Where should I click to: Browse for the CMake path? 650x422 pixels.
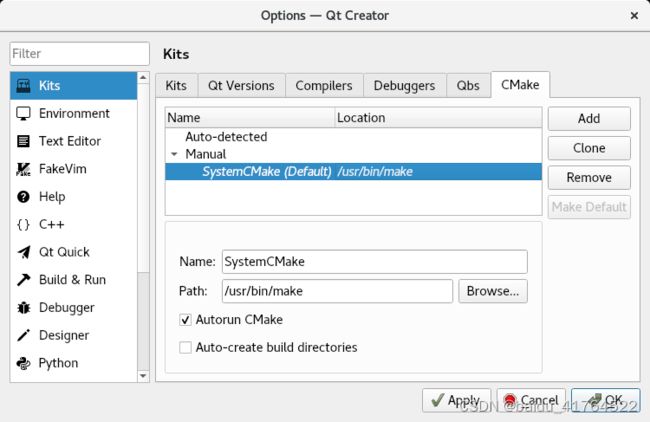tap(493, 291)
